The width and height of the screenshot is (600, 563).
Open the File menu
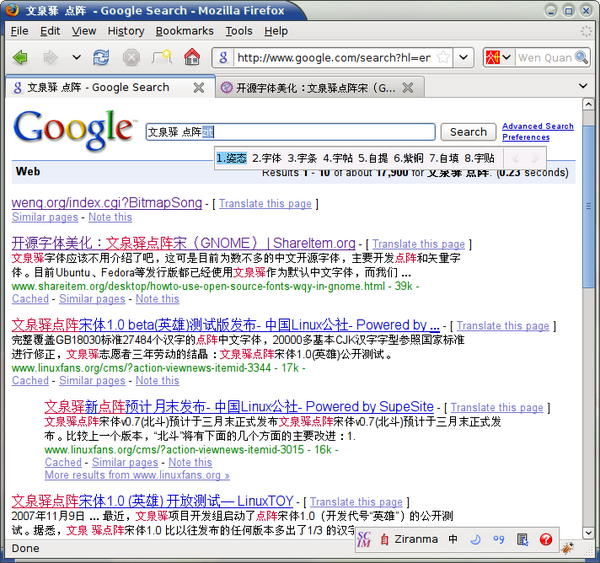(20, 31)
